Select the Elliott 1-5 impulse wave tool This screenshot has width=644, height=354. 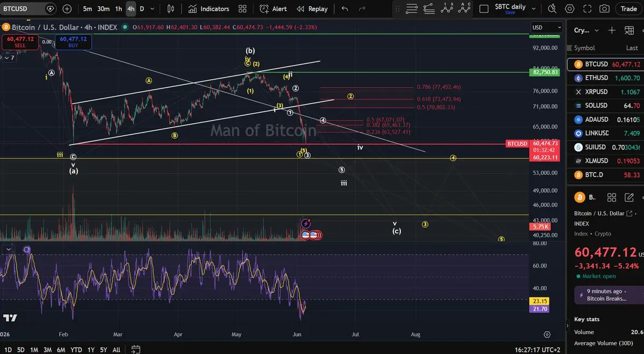click(x=447, y=9)
